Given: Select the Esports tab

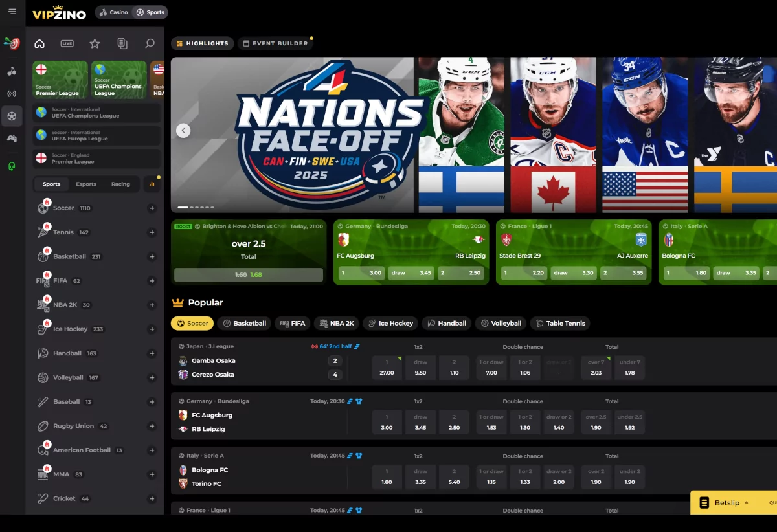Looking at the screenshot, I should (x=86, y=184).
